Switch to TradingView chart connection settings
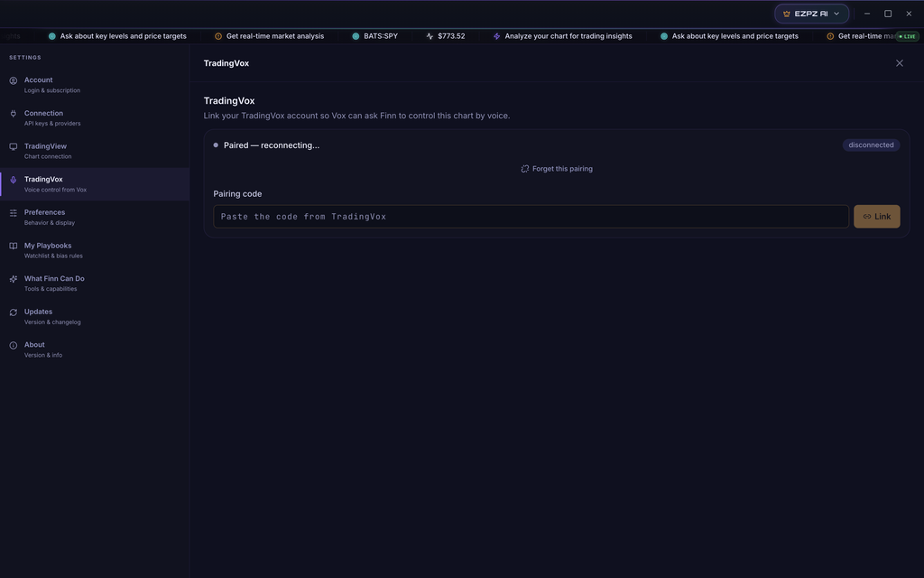The height and width of the screenshot is (578, 924). click(x=94, y=151)
